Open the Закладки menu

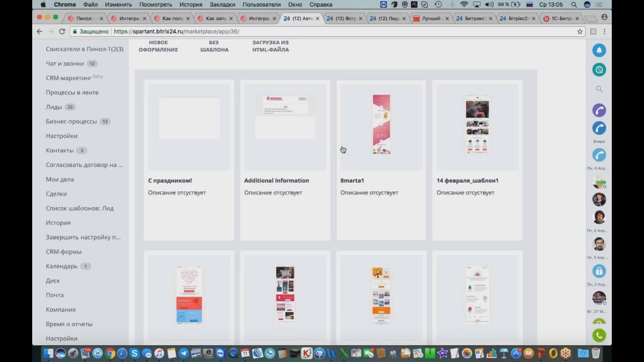point(223,5)
